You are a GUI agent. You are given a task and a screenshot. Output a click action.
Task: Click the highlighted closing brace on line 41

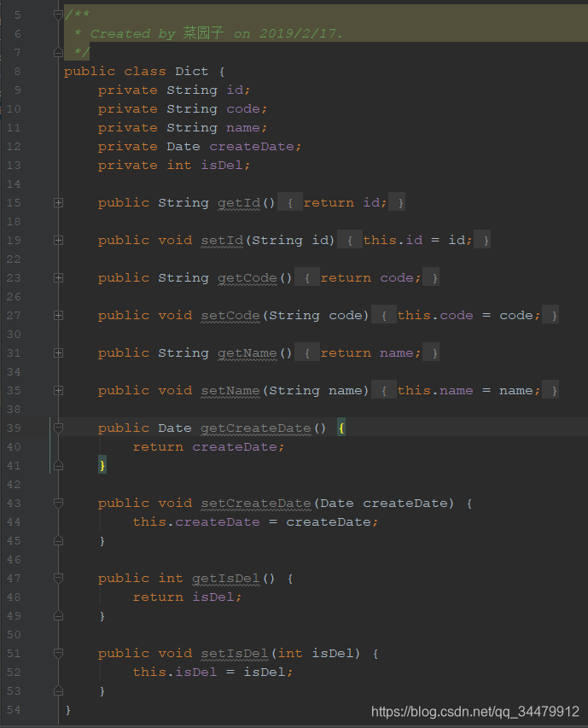(x=102, y=465)
